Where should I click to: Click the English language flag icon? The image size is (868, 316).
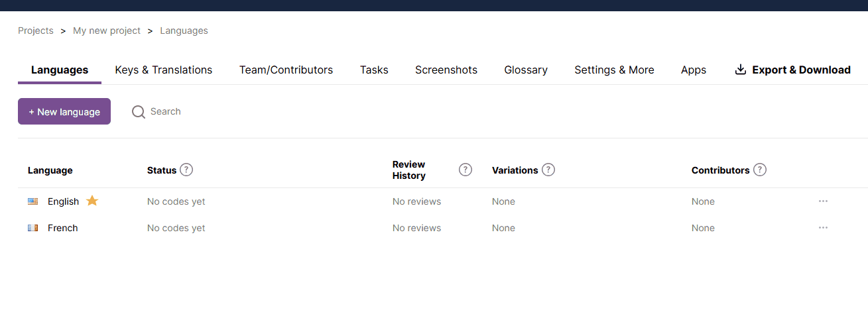click(33, 201)
